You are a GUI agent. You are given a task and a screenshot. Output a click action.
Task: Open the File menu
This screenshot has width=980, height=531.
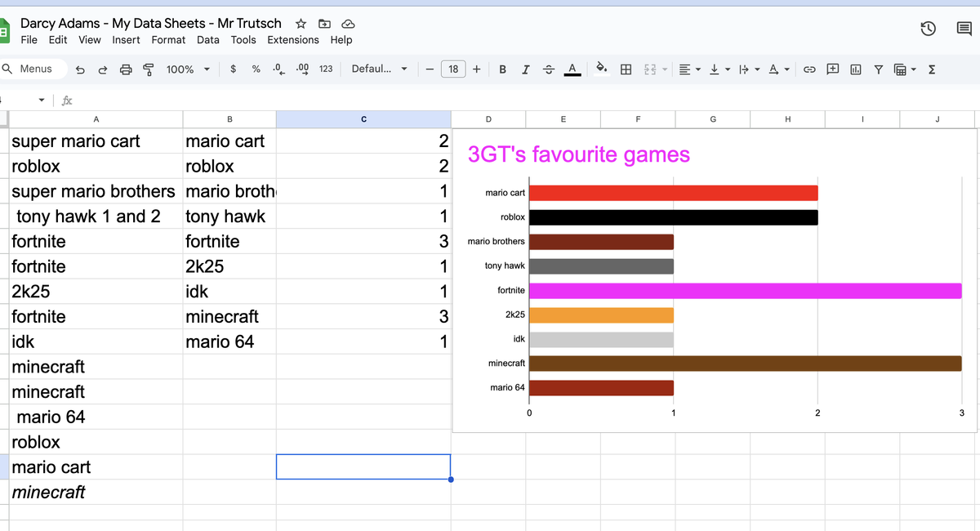point(29,40)
